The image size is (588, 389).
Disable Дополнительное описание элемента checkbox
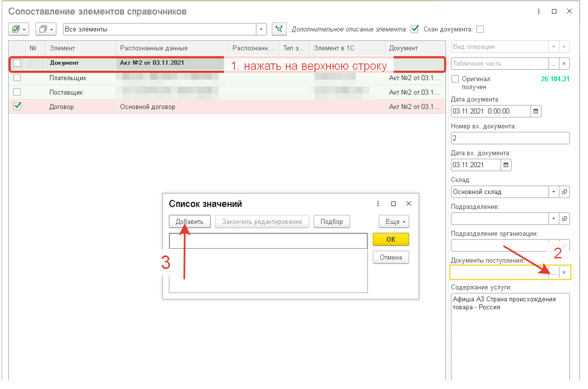point(414,29)
